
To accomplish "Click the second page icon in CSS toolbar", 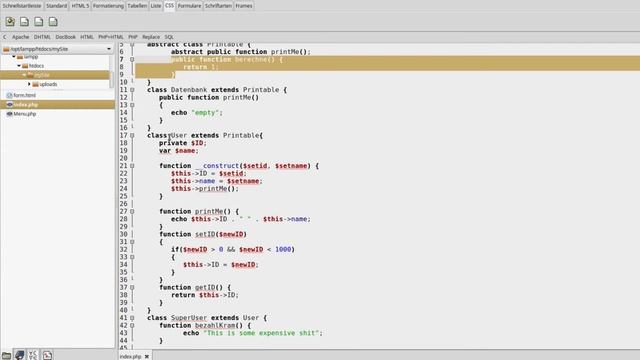I will click(24, 22).
